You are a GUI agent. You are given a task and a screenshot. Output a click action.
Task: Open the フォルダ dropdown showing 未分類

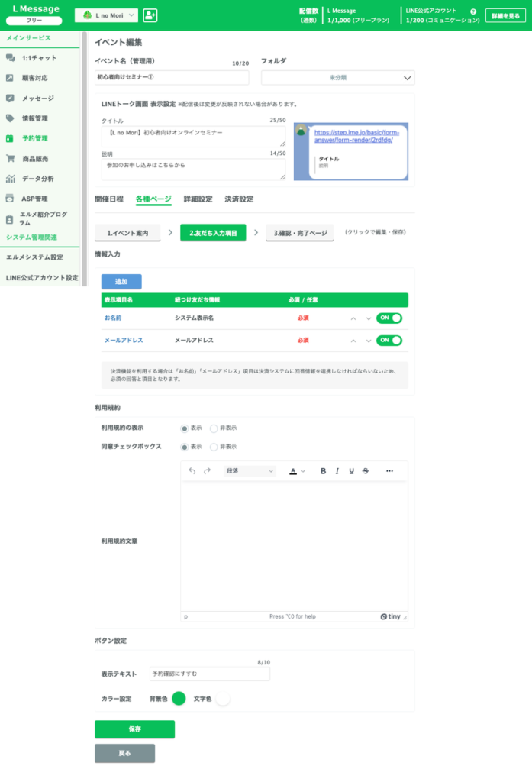tap(337, 78)
